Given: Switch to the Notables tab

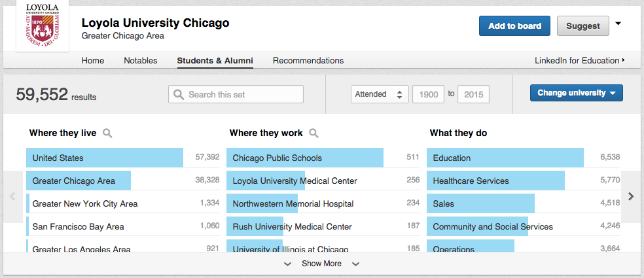Looking at the screenshot, I should coord(141,61).
